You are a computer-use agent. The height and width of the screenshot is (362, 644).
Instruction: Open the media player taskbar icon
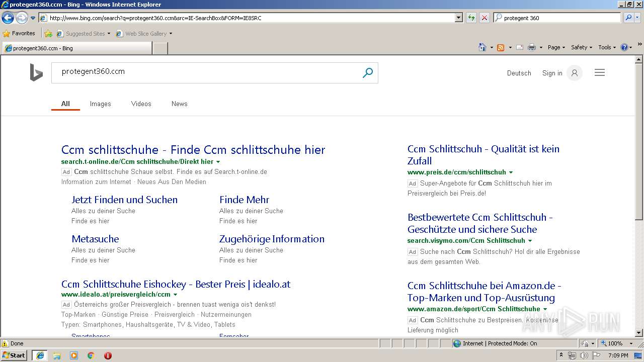74,355
